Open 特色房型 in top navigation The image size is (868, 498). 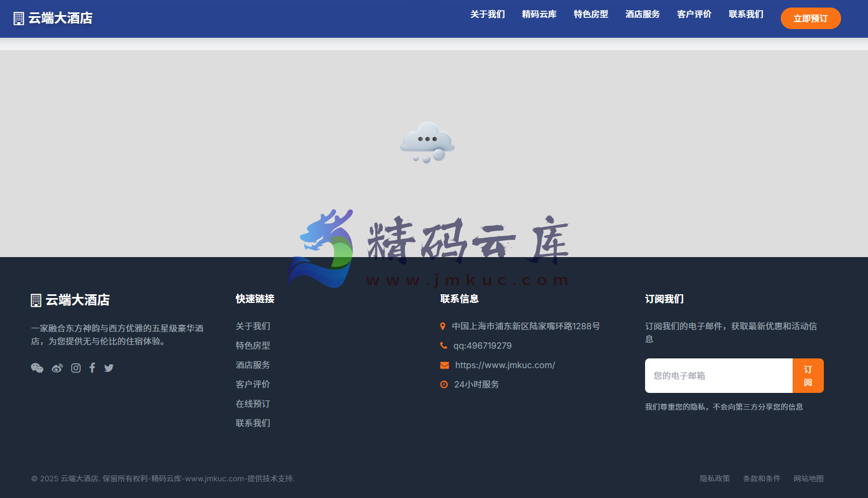591,14
